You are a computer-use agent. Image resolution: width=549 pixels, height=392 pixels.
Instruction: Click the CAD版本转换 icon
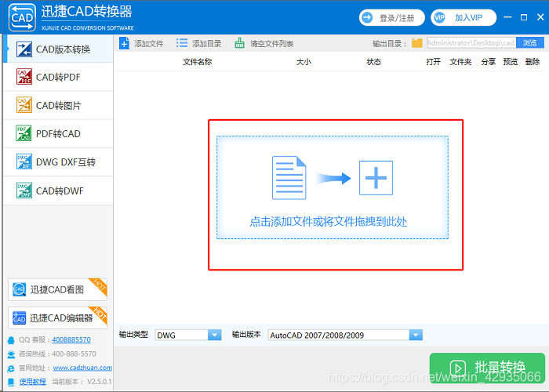(24, 49)
